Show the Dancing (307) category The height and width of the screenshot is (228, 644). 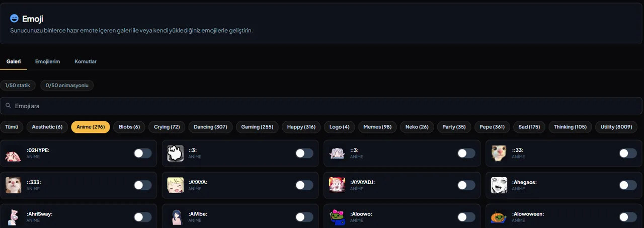point(210,127)
